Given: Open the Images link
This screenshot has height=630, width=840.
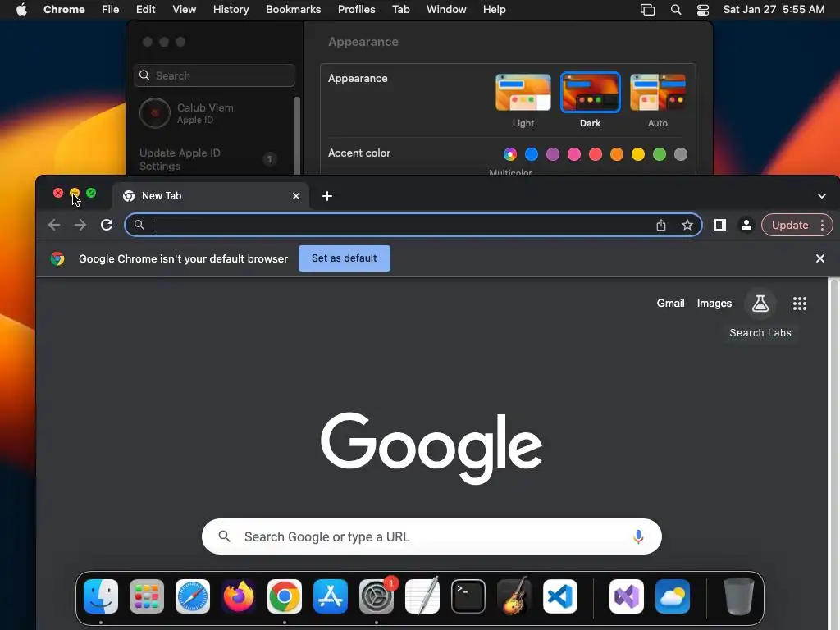Looking at the screenshot, I should tap(714, 304).
